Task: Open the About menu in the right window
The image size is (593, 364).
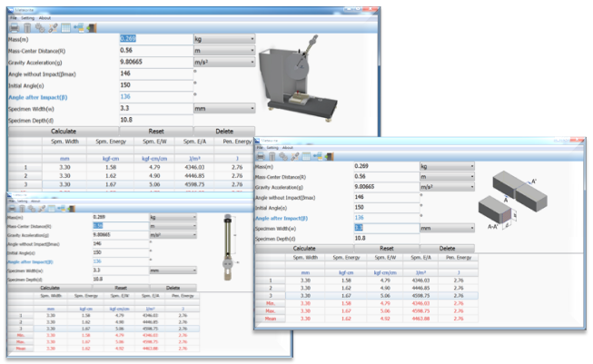Action: [288, 147]
